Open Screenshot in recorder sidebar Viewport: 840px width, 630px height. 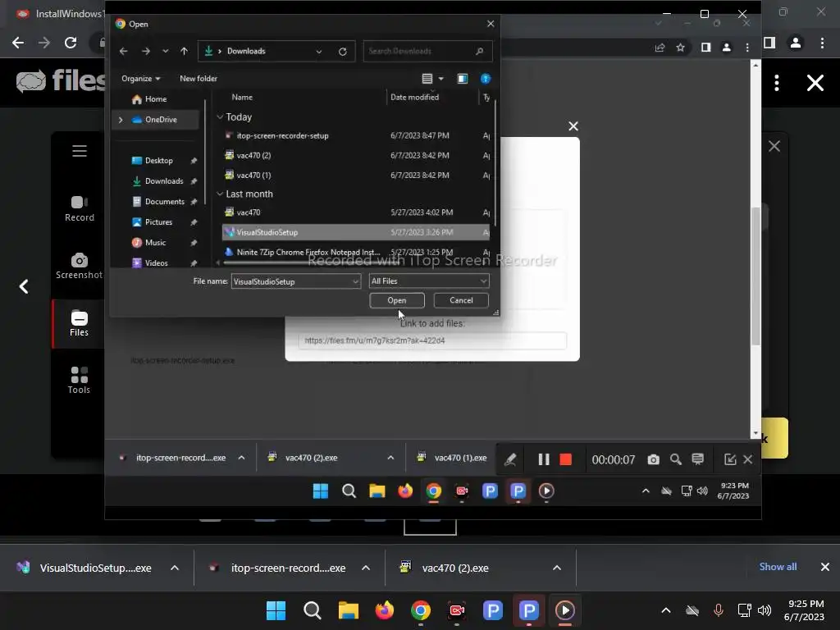(x=80, y=267)
